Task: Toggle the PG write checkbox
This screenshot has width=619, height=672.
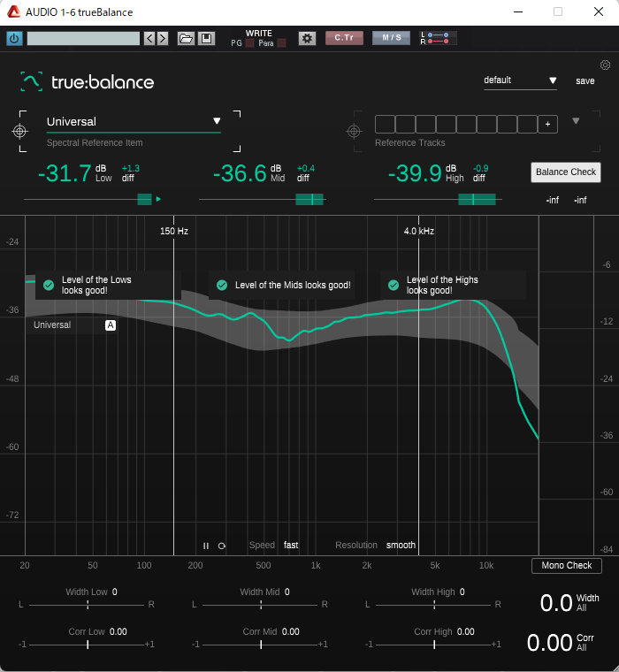Action: pos(250,42)
